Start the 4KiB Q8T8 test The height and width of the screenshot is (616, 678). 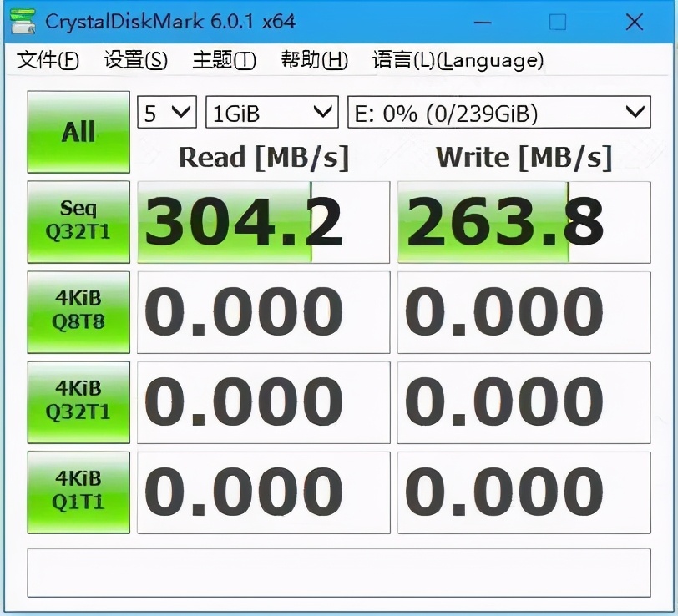coord(78,311)
